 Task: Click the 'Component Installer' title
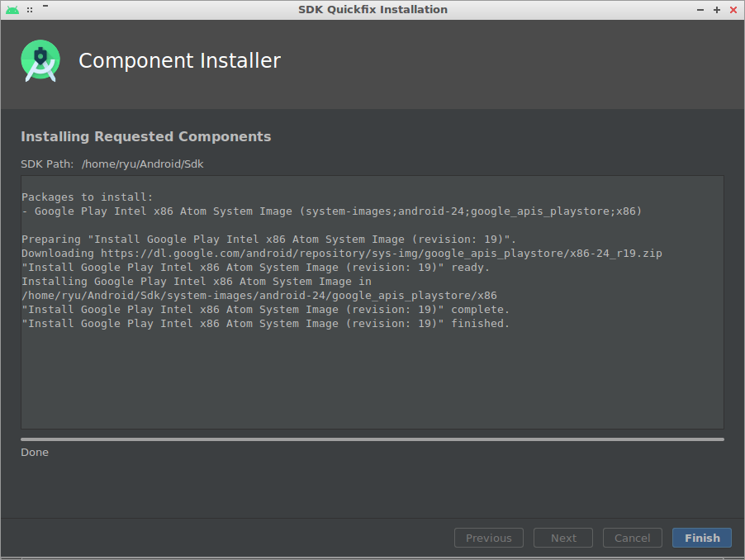pyautogui.click(x=179, y=61)
